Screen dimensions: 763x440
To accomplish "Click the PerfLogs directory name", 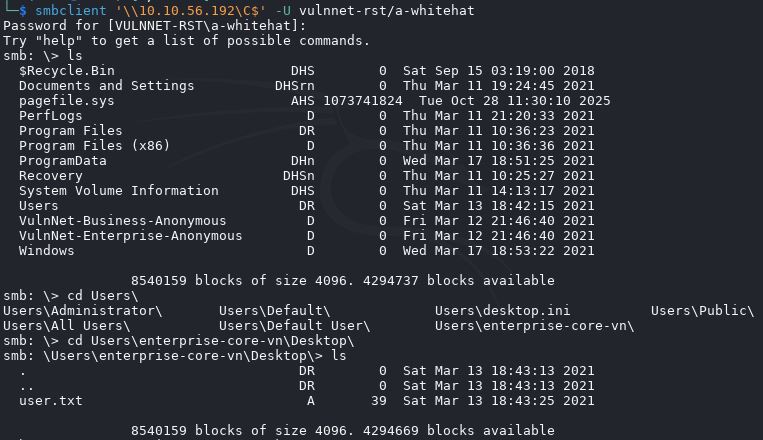I will point(51,116).
